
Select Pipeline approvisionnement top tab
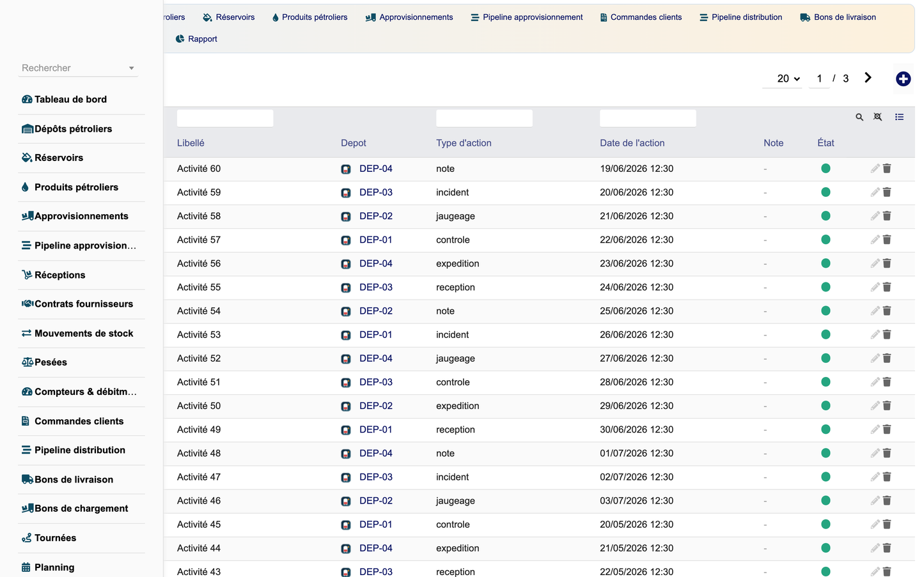526,17
